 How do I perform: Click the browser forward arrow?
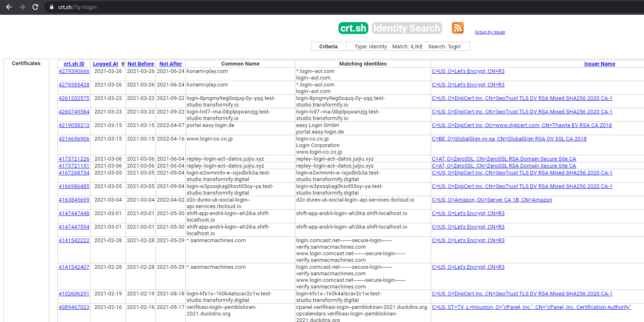22,7
